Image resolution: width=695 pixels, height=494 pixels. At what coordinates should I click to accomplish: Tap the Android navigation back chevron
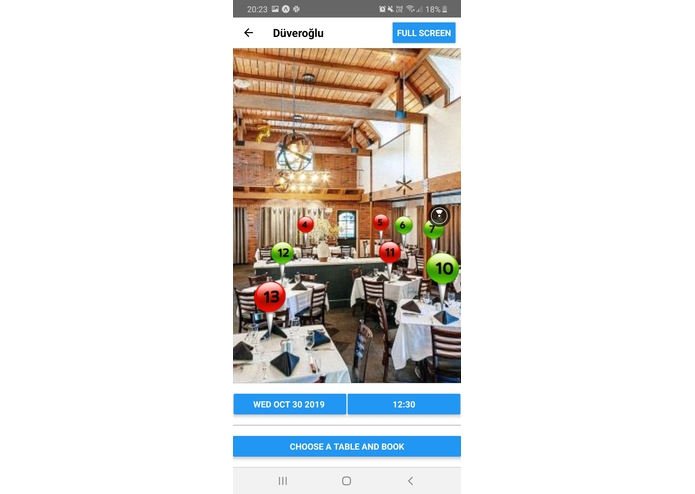(x=410, y=481)
